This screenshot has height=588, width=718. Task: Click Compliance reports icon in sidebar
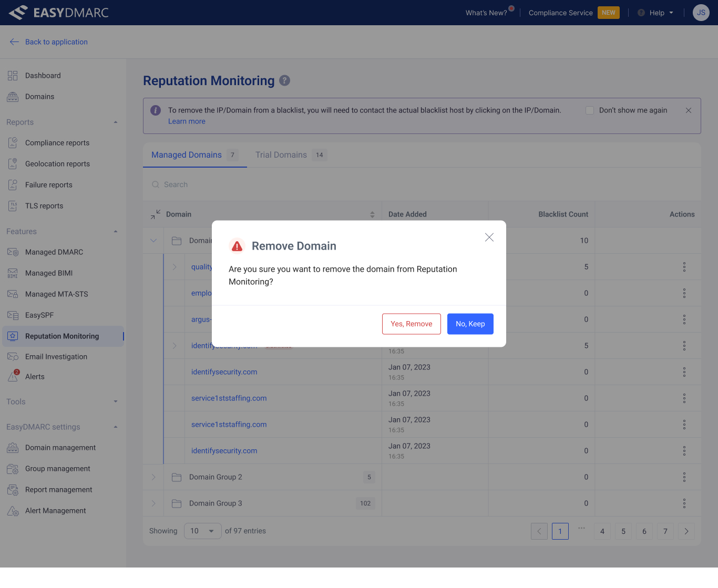(13, 143)
